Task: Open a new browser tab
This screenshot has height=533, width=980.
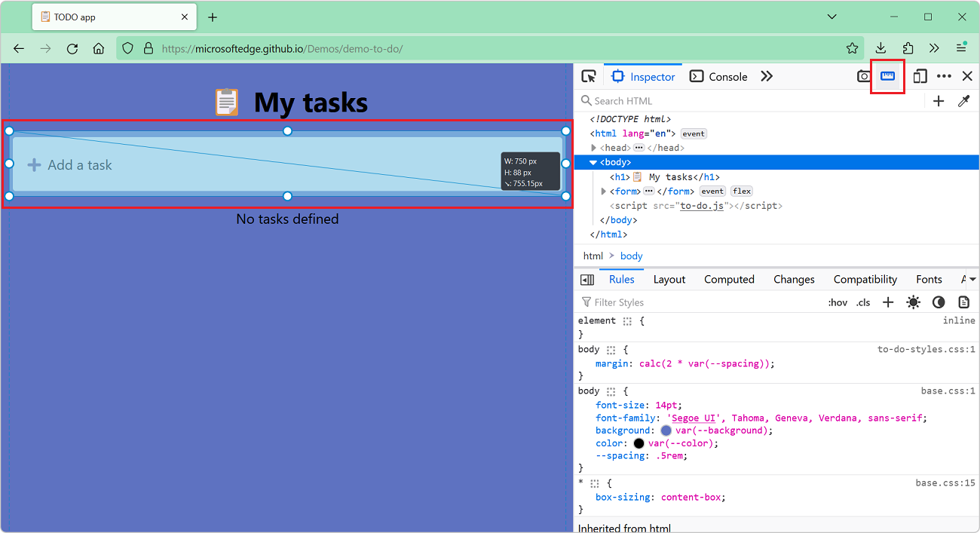Action: pyautogui.click(x=213, y=17)
